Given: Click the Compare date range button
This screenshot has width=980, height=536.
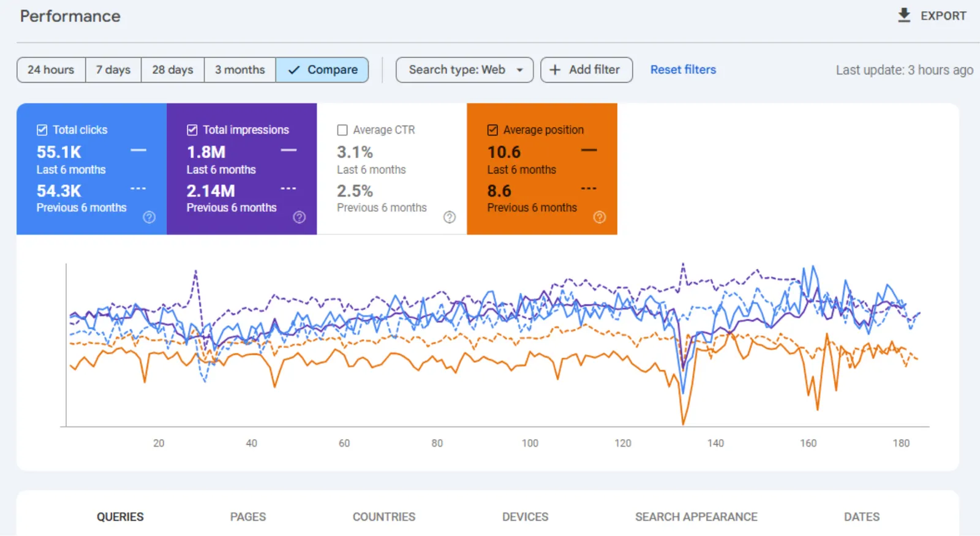Looking at the screenshot, I should 322,70.
